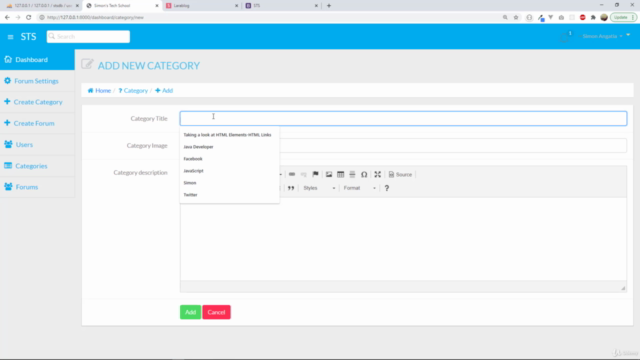
Task: Click the STS logo text
Action: pyautogui.click(x=29, y=37)
